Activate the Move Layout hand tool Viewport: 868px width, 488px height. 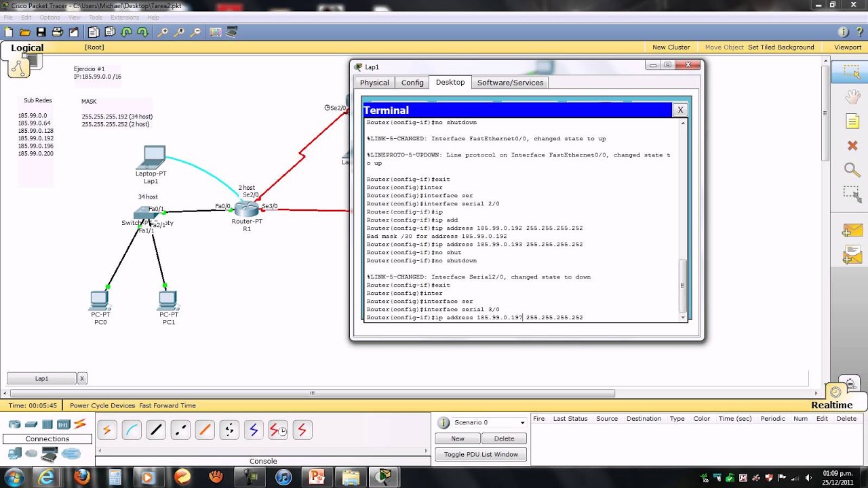pos(852,96)
